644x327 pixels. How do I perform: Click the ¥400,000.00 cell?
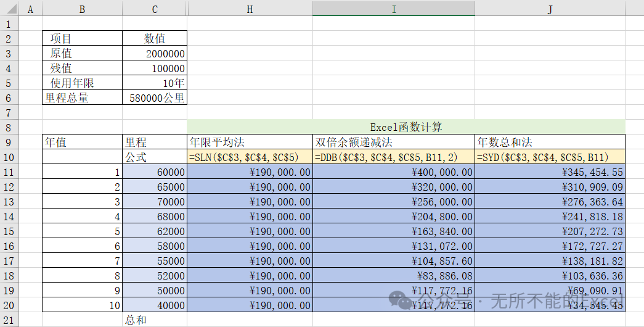point(394,172)
